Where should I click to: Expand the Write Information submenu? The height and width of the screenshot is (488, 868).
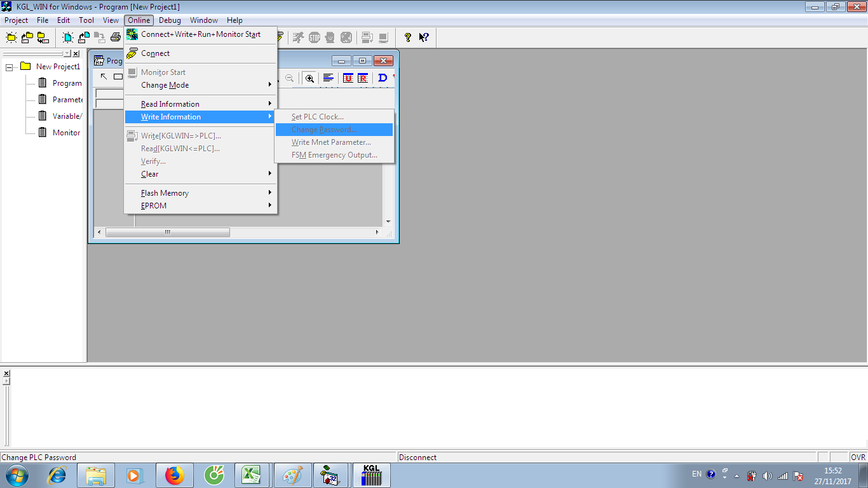click(x=201, y=117)
